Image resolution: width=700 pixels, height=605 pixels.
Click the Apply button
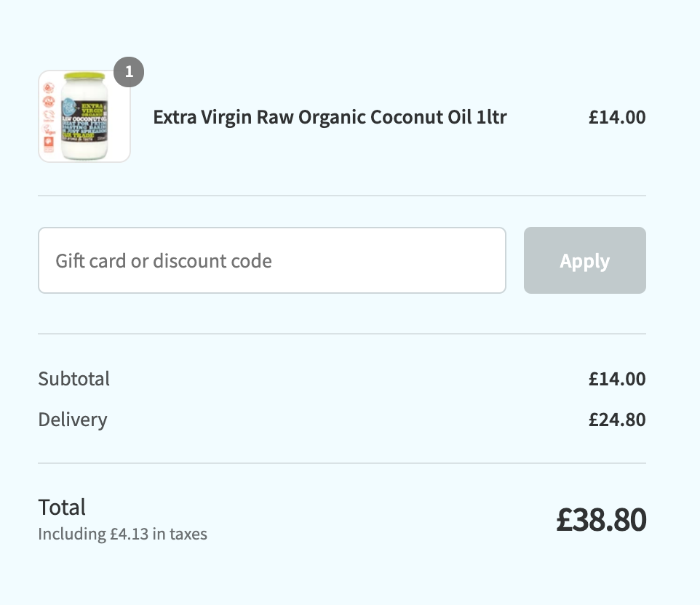(585, 260)
